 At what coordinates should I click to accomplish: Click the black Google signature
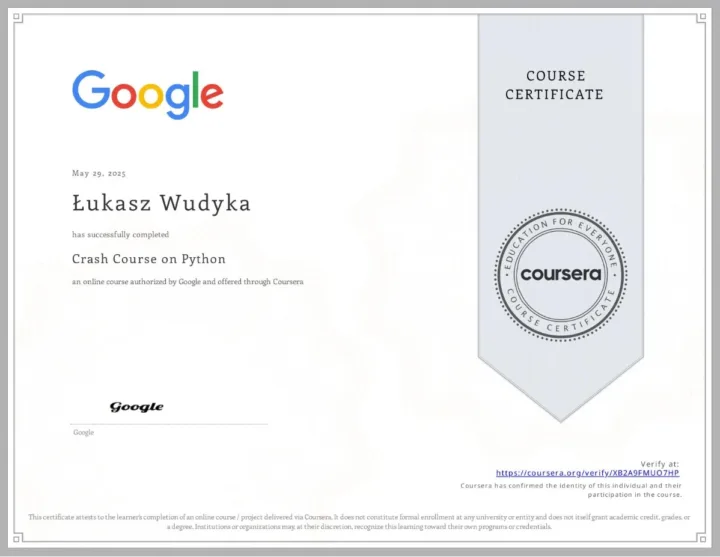point(136,407)
